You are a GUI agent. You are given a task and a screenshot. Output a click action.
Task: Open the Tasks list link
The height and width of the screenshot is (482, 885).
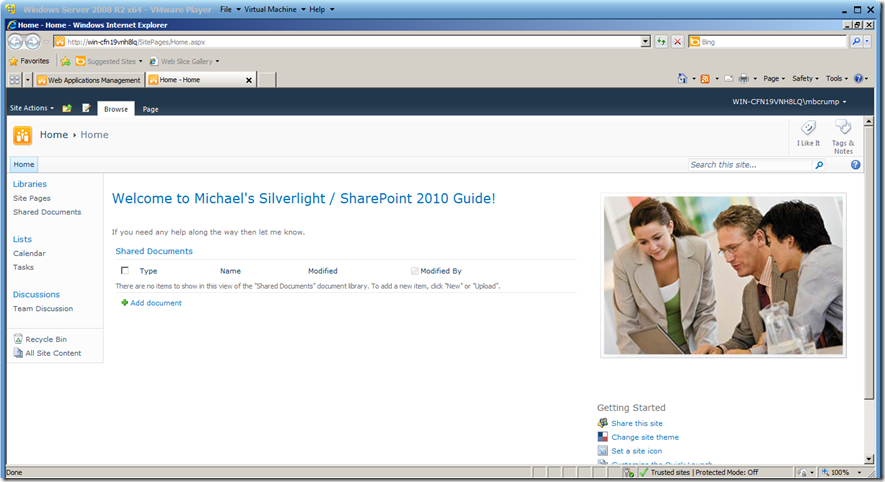23,267
